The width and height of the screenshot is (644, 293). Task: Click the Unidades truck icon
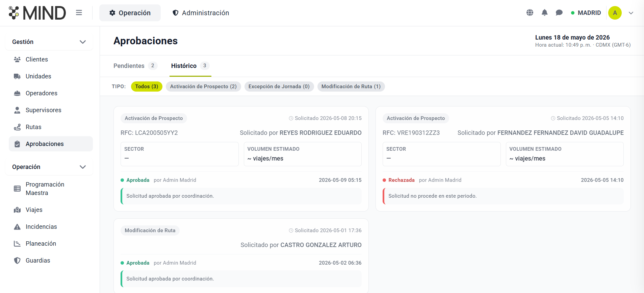(17, 76)
